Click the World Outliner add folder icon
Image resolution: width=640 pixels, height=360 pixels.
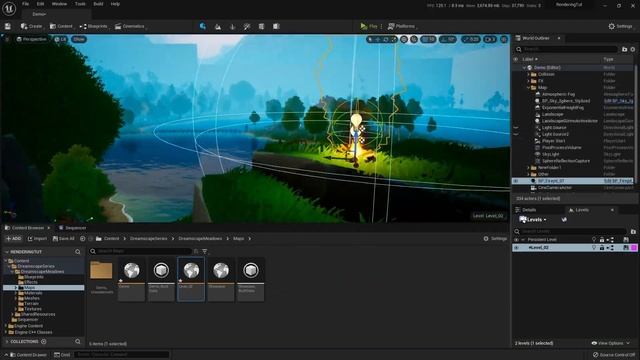pos(624,49)
